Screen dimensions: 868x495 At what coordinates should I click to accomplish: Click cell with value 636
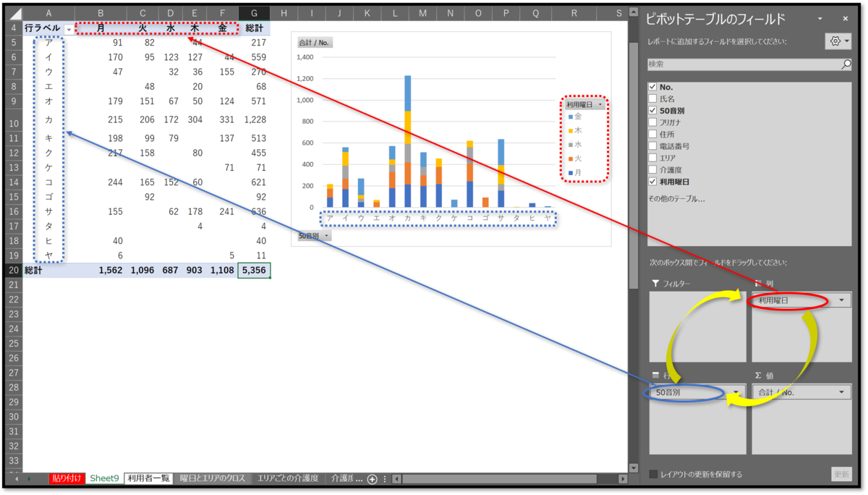click(x=254, y=211)
